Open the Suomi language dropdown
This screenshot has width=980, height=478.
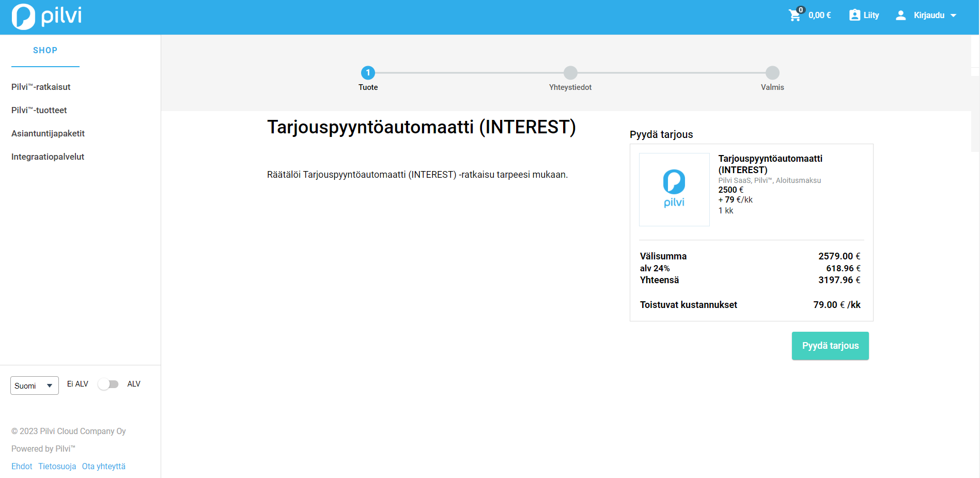coord(34,386)
